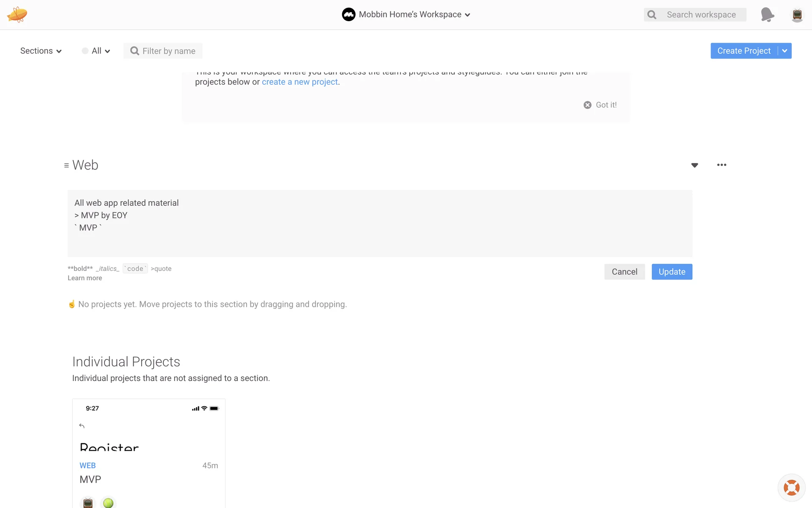Collapse the Web section with the caret
Screen dimensions: 812x508
click(694, 165)
